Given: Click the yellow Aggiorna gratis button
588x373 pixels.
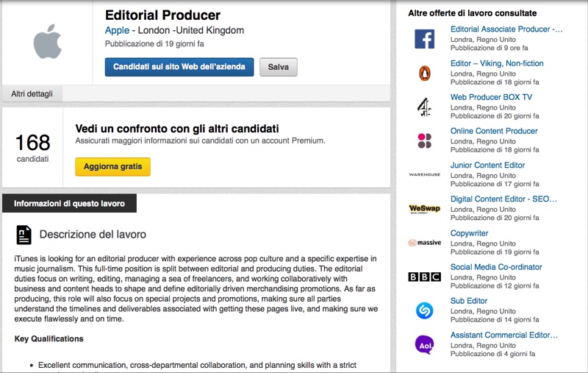Looking at the screenshot, I should tap(112, 167).
